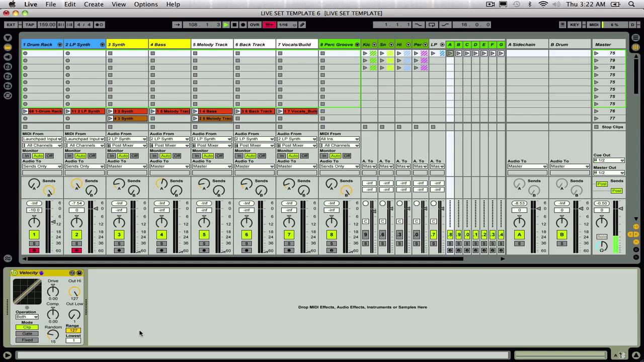The image size is (644, 362).
Task: Click the transport Play button
Action: [x=226, y=25]
